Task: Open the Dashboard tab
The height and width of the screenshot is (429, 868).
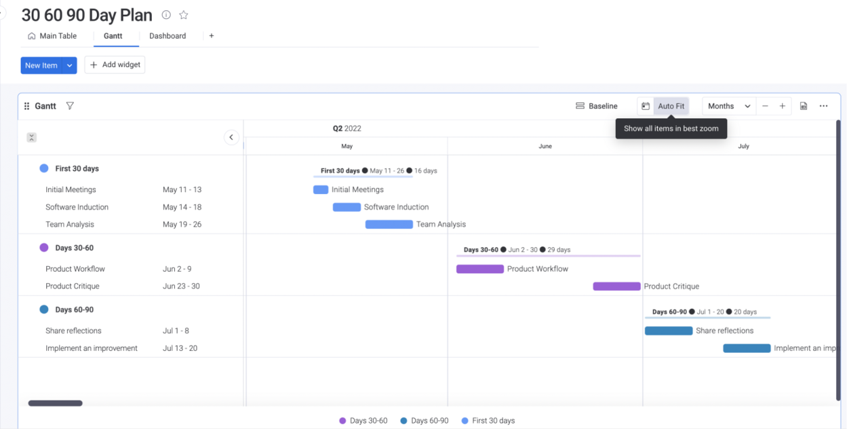Action: tap(167, 36)
